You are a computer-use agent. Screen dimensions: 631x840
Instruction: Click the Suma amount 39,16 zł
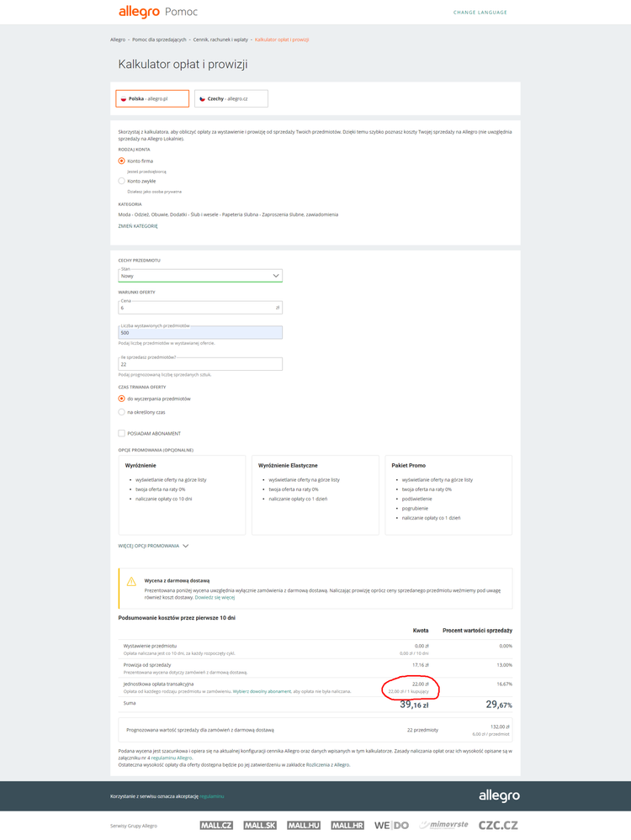tap(414, 705)
